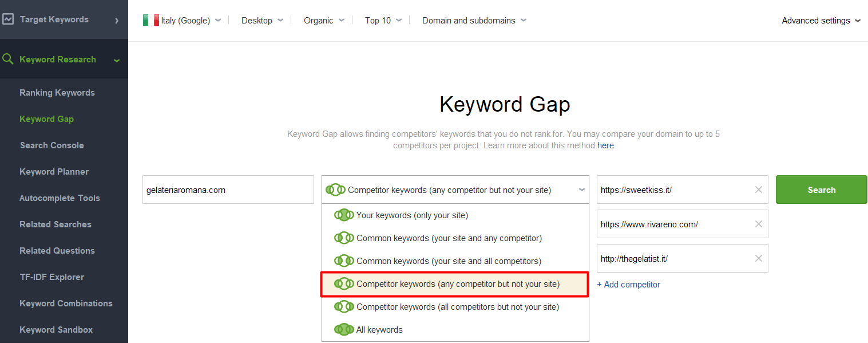Click the green Search button
This screenshot has height=343, width=868.
pos(822,190)
